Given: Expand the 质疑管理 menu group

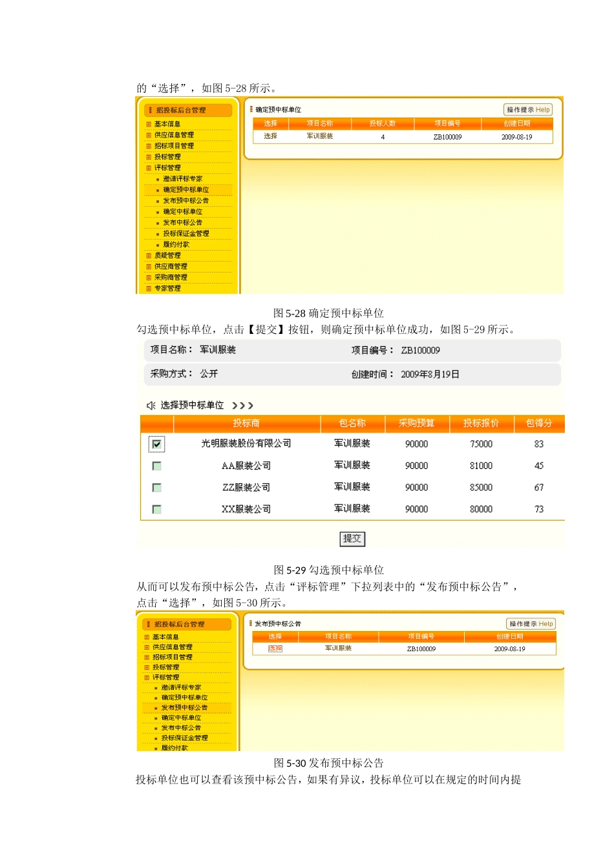Looking at the screenshot, I should click(167, 256).
